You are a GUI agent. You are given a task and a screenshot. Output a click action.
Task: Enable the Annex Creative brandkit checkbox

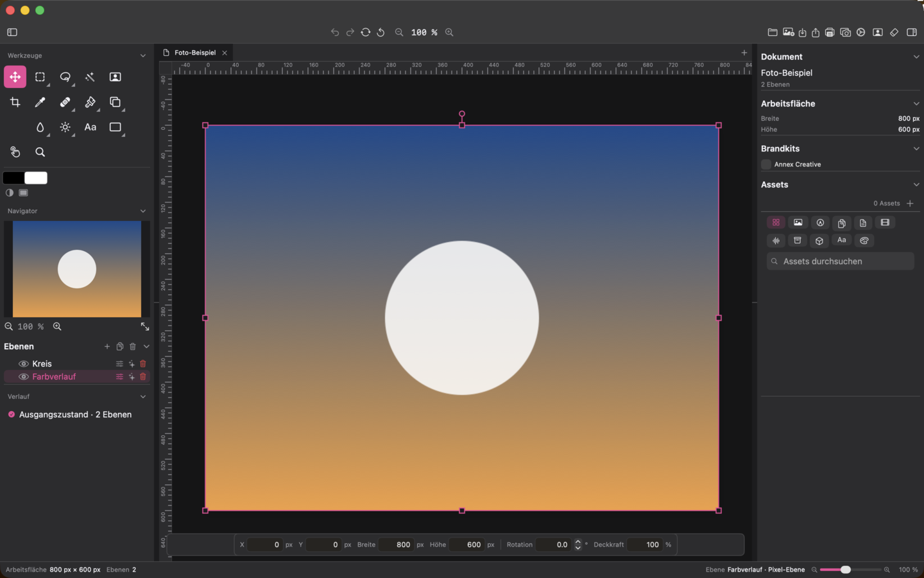point(766,164)
